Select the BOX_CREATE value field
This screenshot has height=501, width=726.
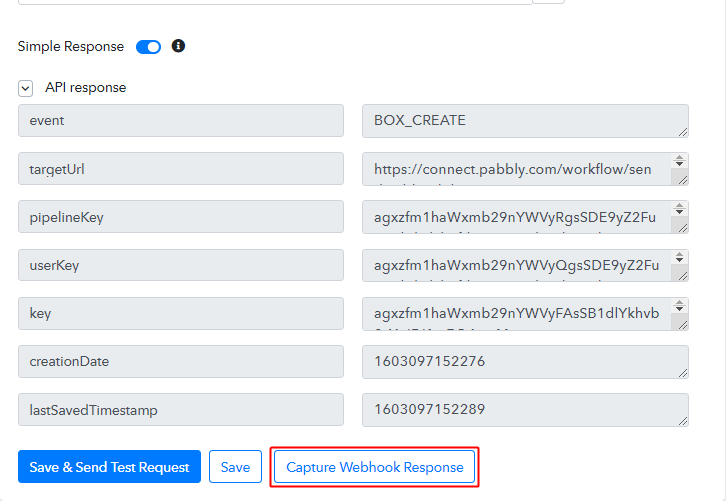pos(525,121)
